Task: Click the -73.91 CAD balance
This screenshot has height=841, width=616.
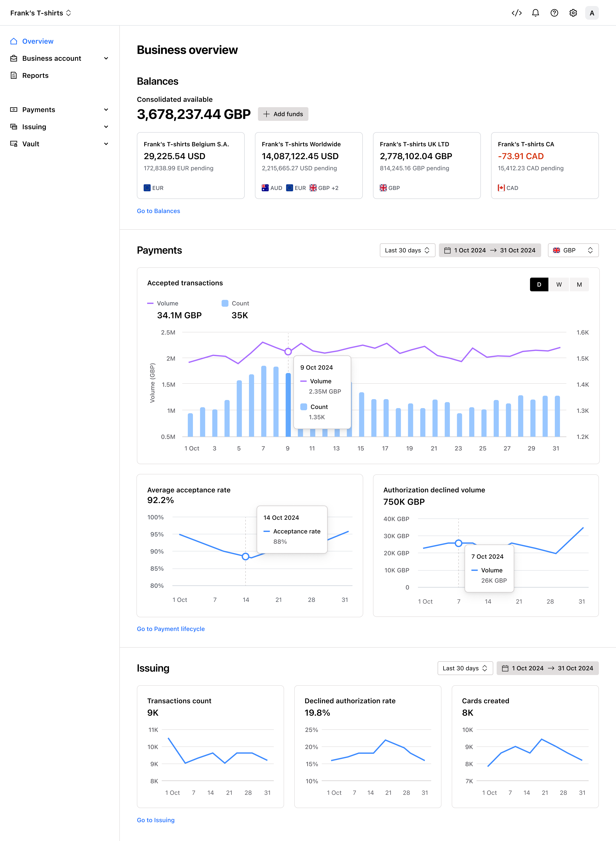Action: [521, 156]
